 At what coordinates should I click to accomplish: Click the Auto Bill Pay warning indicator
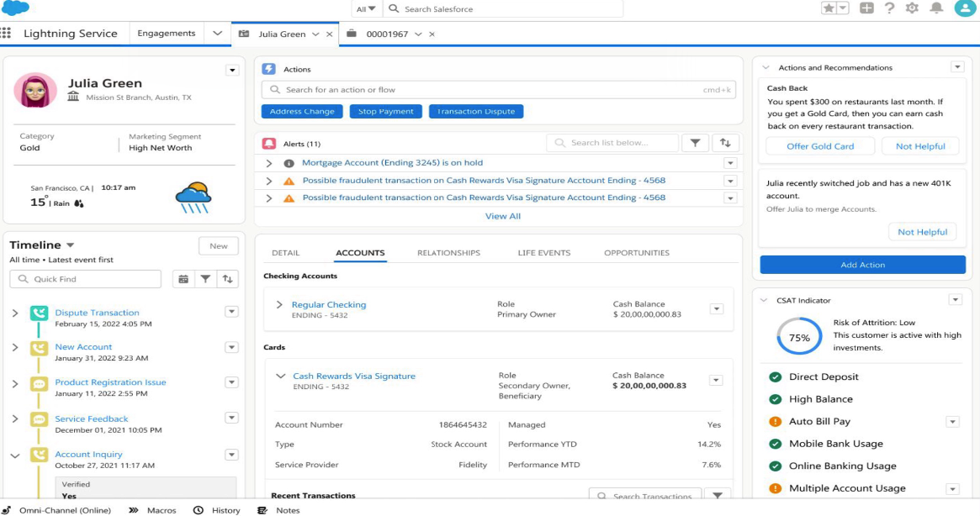775,422
